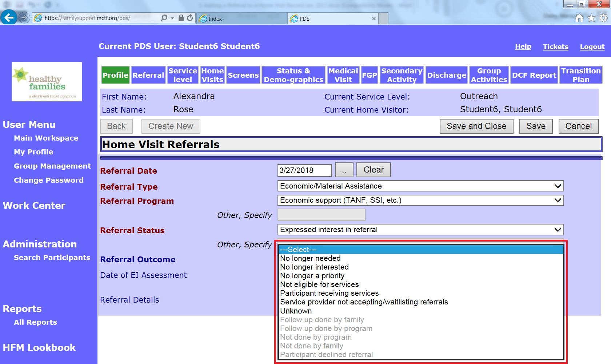
Task: Expand the Referral Status dropdown
Action: click(421, 230)
